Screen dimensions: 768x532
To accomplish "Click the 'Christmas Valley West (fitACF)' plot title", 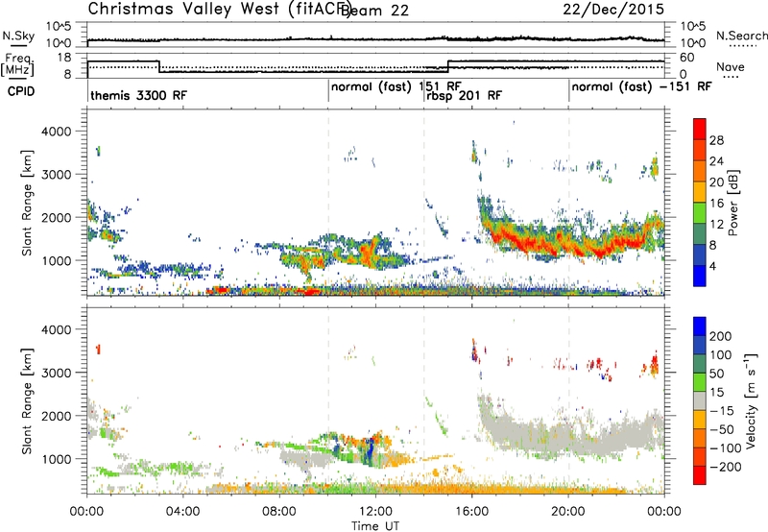I will (220, 9).
